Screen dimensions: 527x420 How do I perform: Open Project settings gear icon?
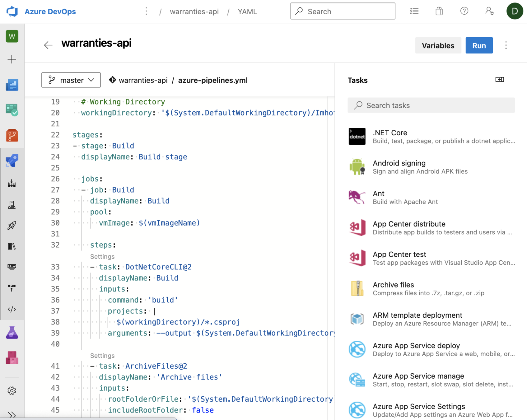[x=12, y=391]
